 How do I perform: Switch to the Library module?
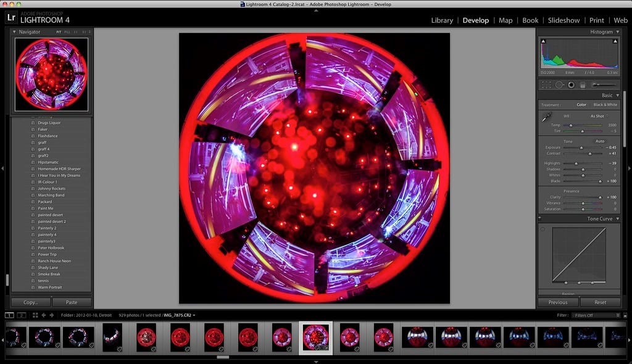tap(442, 20)
